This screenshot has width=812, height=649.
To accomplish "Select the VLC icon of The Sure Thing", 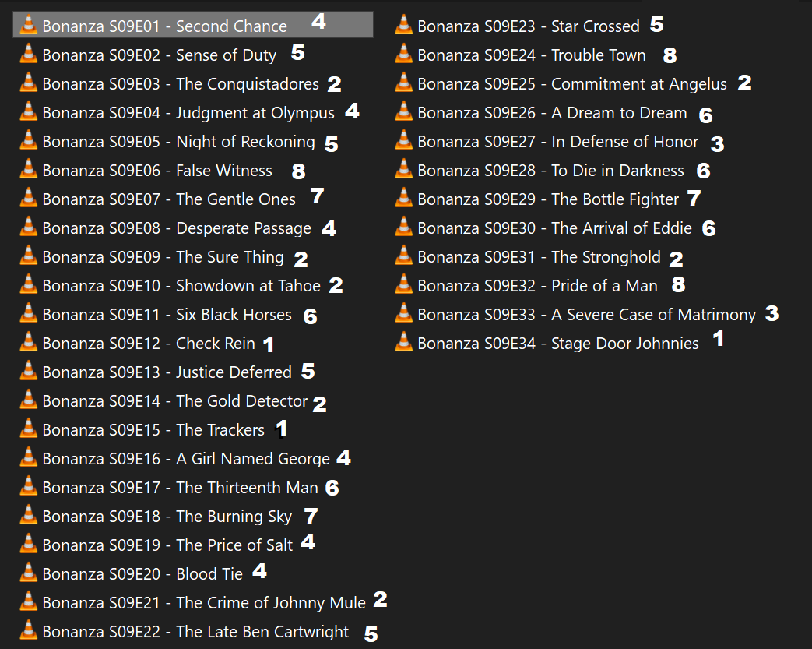I will [x=29, y=256].
